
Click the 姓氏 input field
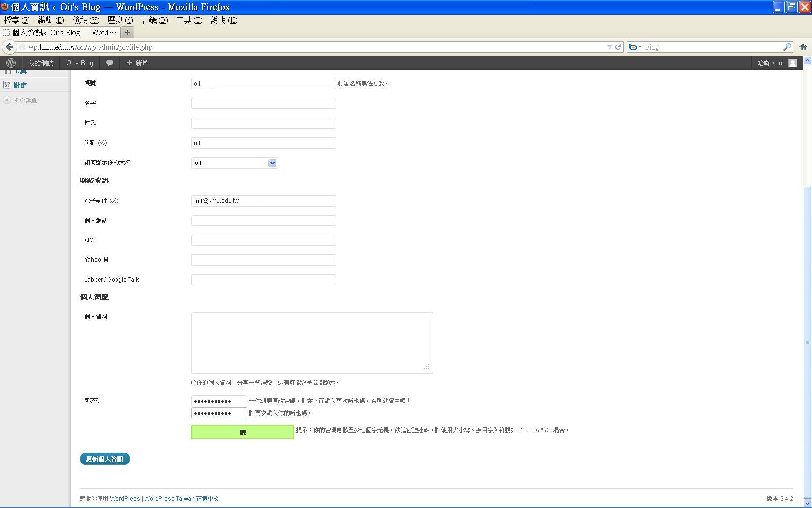click(263, 123)
